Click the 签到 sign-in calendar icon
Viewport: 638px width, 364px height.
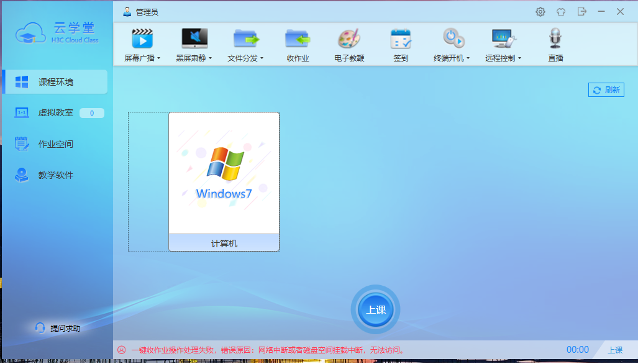[x=401, y=39]
